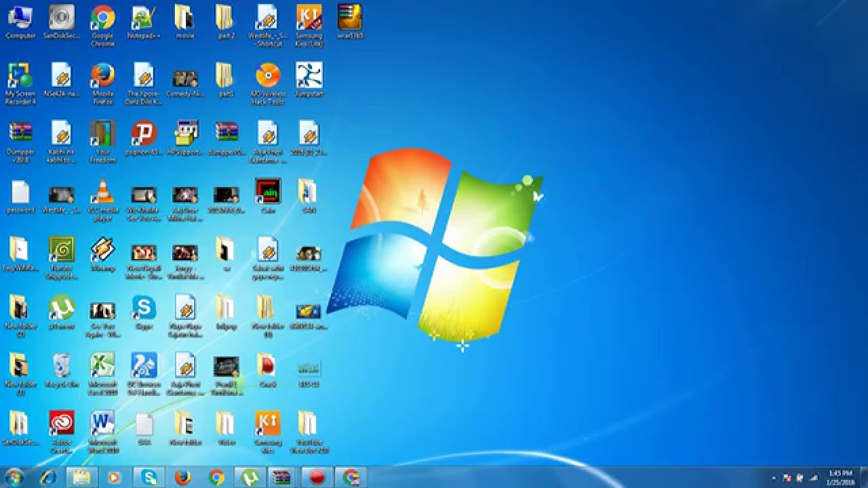This screenshot has width=868, height=488.
Task: Select the Naruto leaf-symbol desktop shortcut
Action: (62, 259)
